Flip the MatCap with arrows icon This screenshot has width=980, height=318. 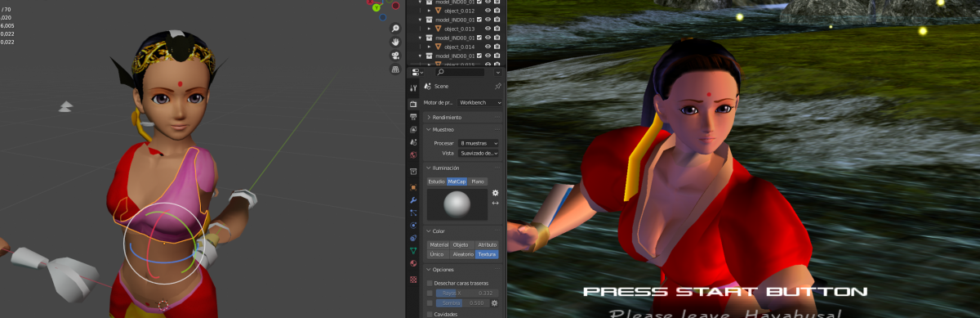click(x=495, y=204)
